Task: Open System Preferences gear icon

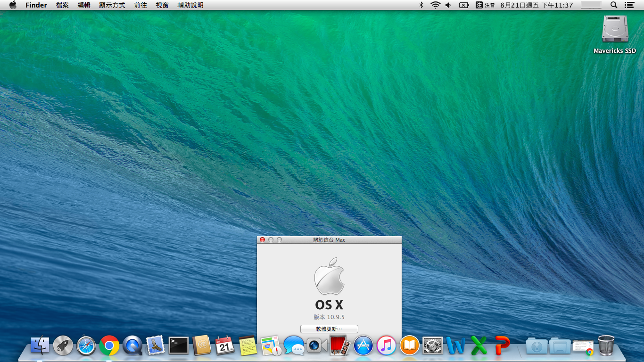Action: pyautogui.click(x=433, y=346)
